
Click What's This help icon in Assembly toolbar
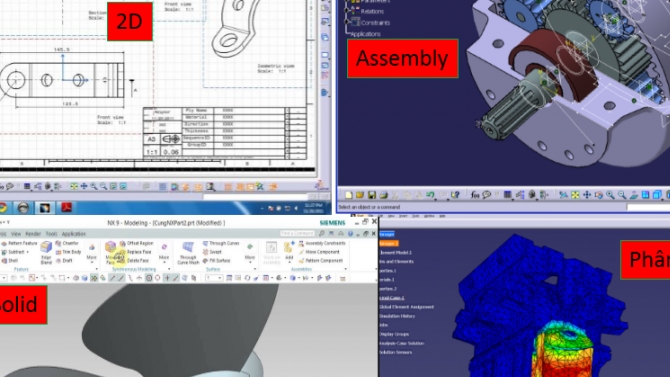[455, 195]
